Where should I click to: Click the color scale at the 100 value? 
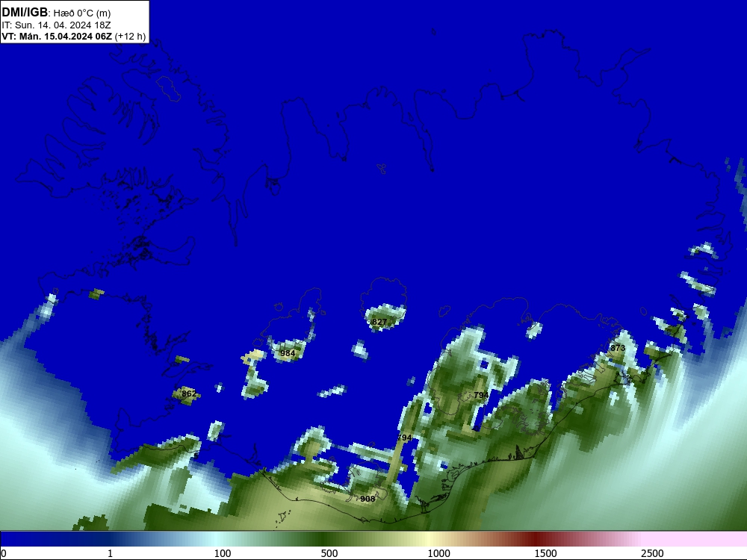point(223,553)
